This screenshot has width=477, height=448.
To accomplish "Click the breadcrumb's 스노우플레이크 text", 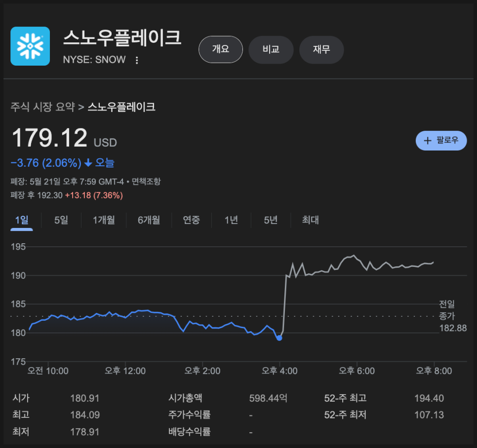I will coord(121,107).
